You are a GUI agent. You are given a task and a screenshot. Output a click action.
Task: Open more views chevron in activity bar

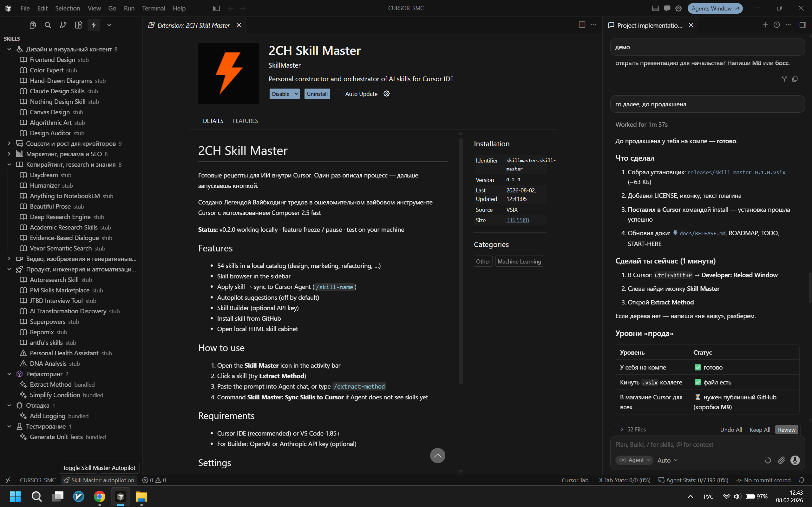109,25
